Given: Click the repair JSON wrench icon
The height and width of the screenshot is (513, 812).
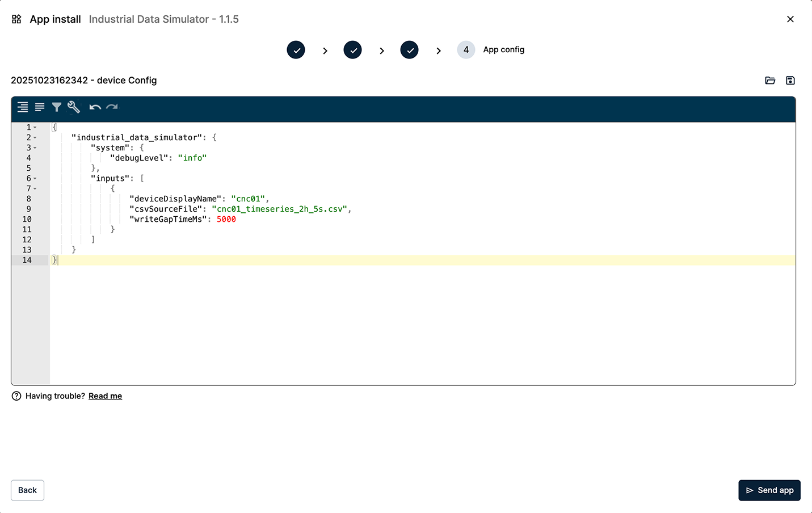Looking at the screenshot, I should coord(74,107).
